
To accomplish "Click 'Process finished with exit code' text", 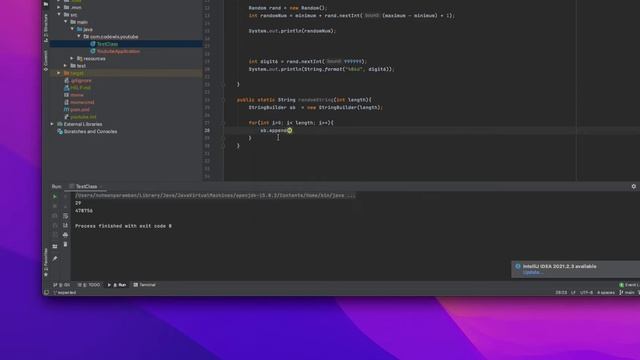I will pyautogui.click(x=123, y=226).
